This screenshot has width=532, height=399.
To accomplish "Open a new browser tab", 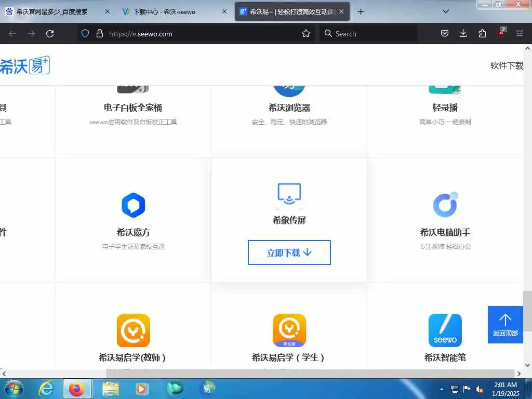I will pos(361,12).
